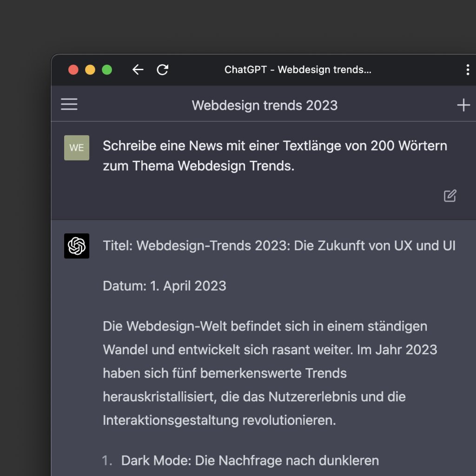
Task: Click the paragraph starting 'Die Webdesign-Welt befindet'
Action: [x=270, y=373]
